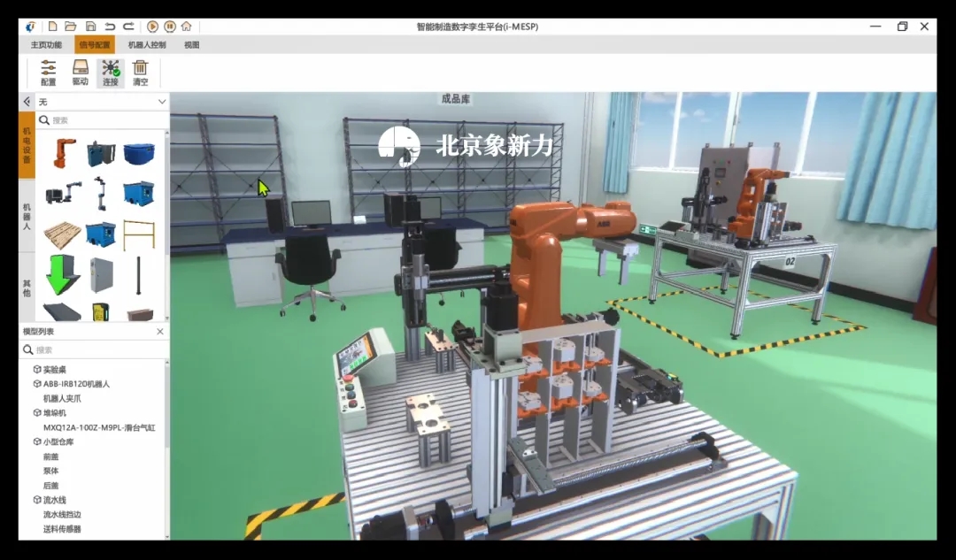Image resolution: width=956 pixels, height=560 pixels.
Task: Click the 清空 trash can icon
Action: [140, 73]
